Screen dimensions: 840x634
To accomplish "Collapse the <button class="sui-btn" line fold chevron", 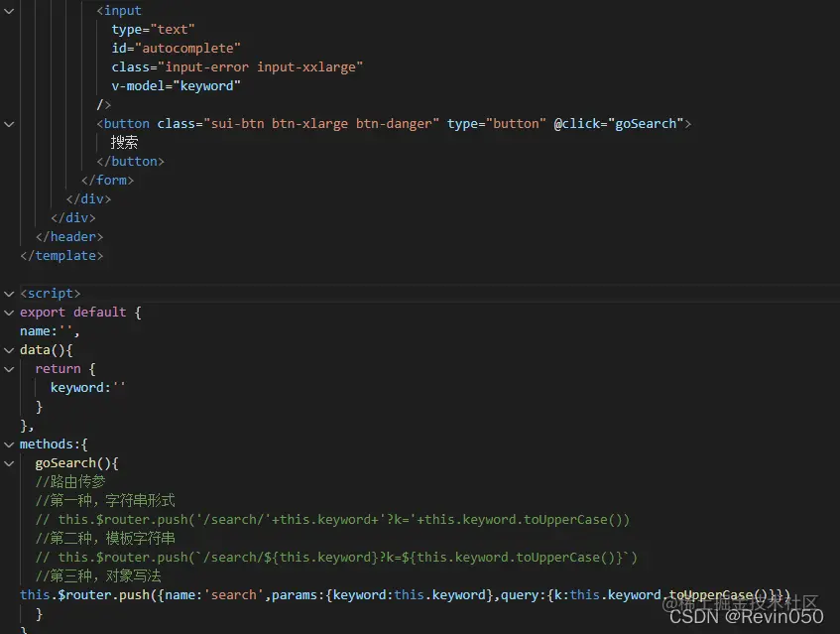I will [9, 124].
